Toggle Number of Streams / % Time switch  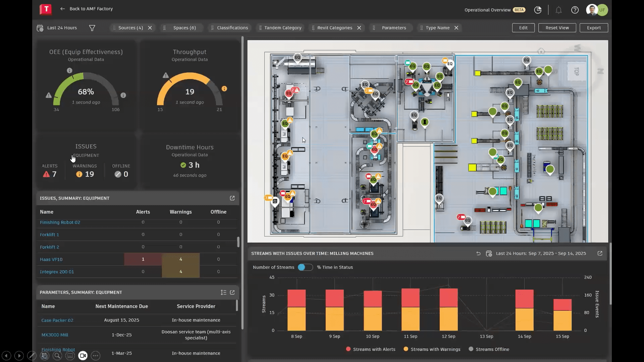[305, 267]
